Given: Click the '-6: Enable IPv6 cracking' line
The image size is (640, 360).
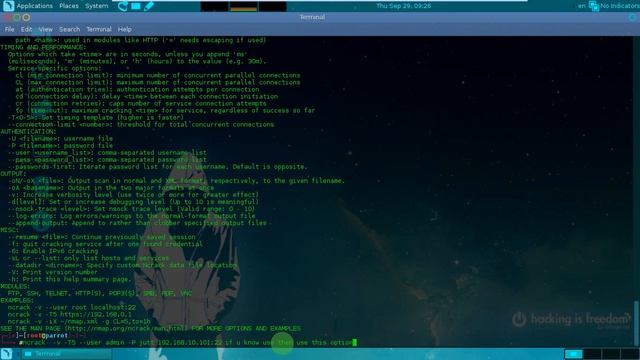Looking at the screenshot, I should click(x=53, y=251).
